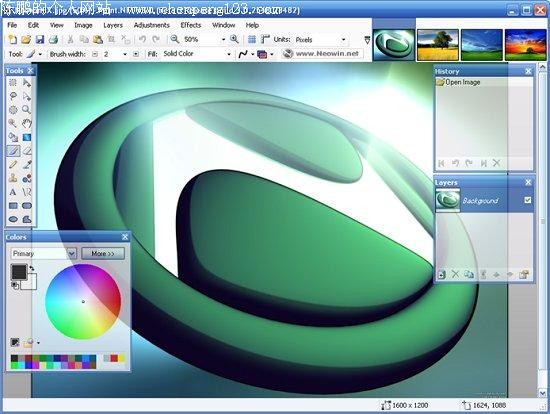Select the Paintbrush tool in Tools
The height and width of the screenshot is (414, 550).
coord(13,151)
